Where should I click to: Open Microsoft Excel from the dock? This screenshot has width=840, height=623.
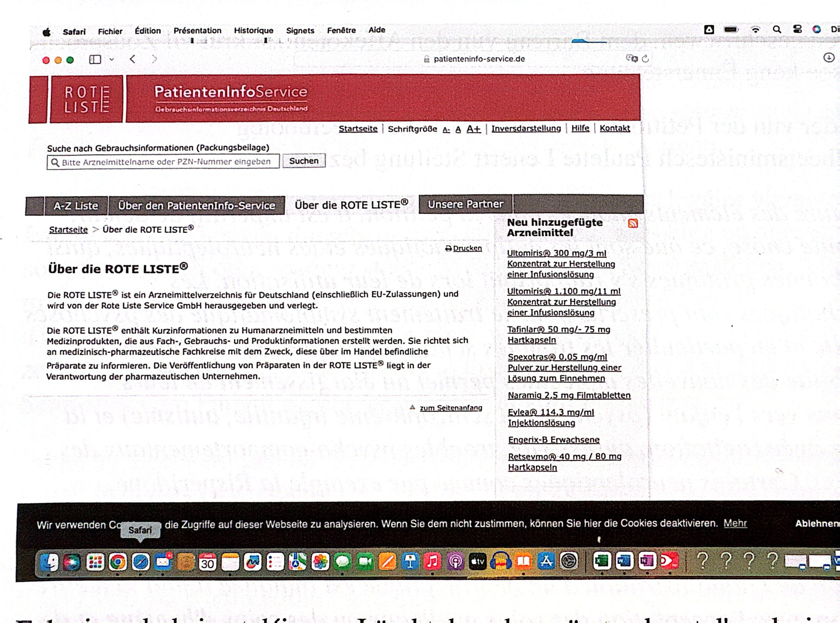pyautogui.click(x=601, y=561)
